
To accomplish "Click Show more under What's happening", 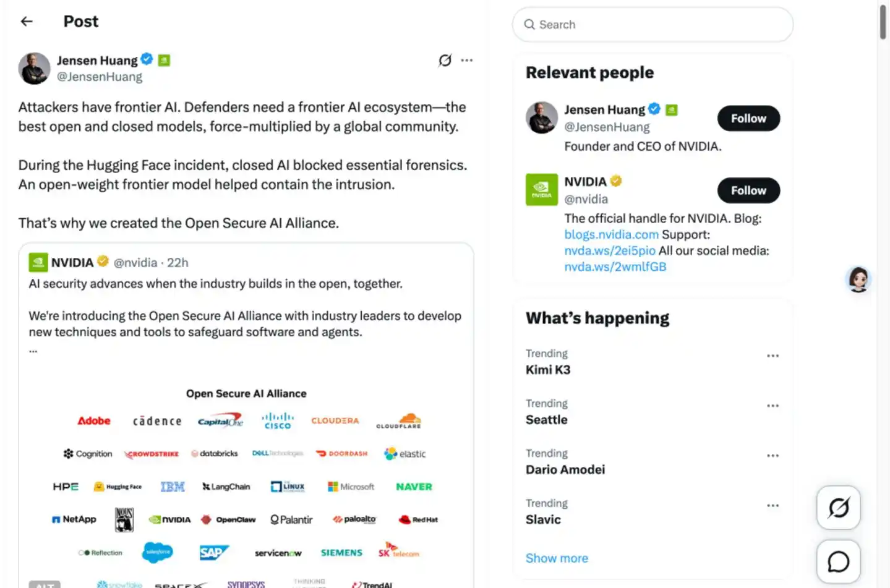I will tap(557, 558).
